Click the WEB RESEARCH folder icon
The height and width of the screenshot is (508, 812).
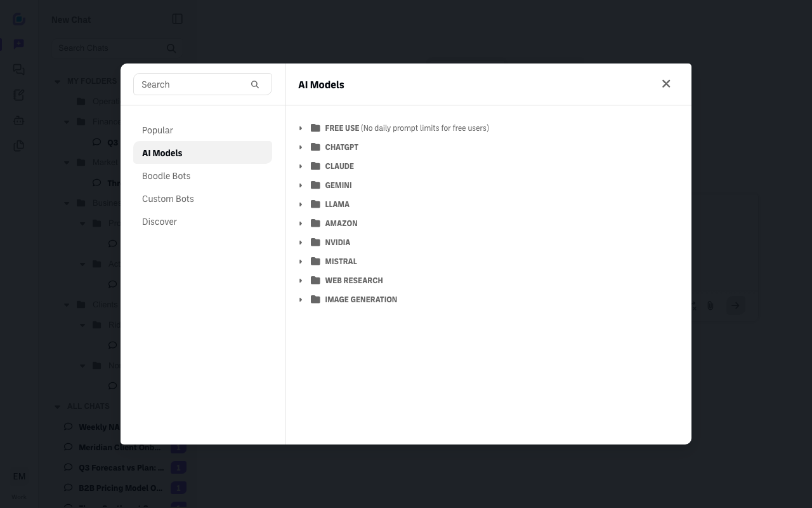pyautogui.click(x=315, y=280)
